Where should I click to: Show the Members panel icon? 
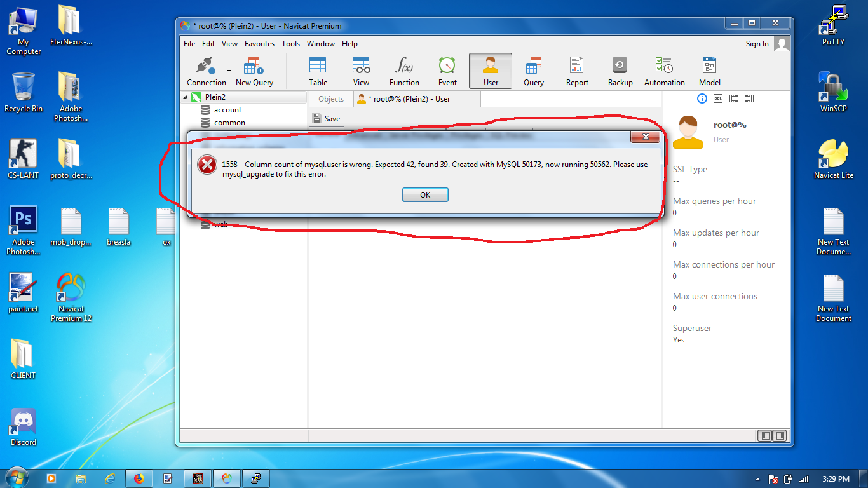click(x=749, y=98)
